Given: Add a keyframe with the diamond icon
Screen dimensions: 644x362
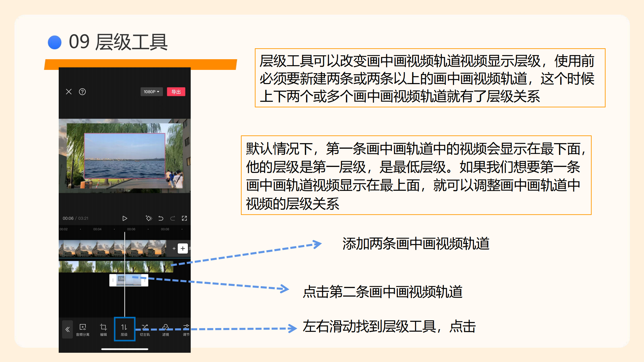Looking at the screenshot, I should 149,218.
